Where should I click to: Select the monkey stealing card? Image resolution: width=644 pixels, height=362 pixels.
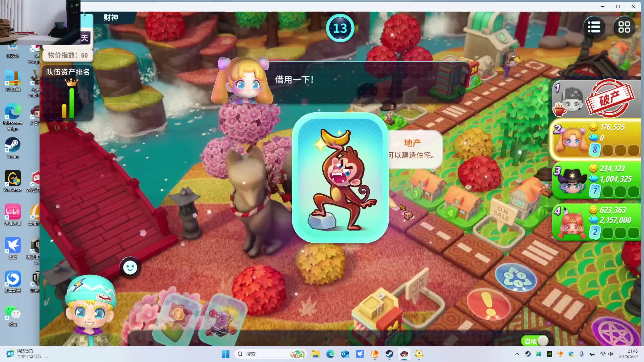click(340, 178)
